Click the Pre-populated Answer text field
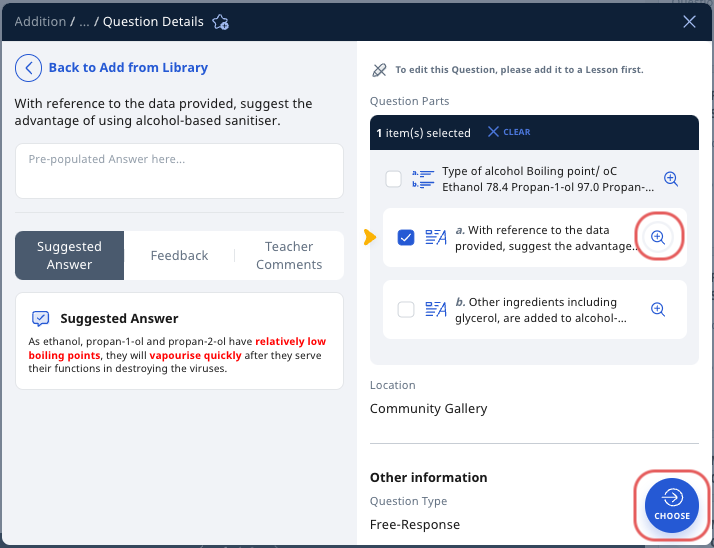This screenshot has height=548, width=714. click(x=179, y=171)
